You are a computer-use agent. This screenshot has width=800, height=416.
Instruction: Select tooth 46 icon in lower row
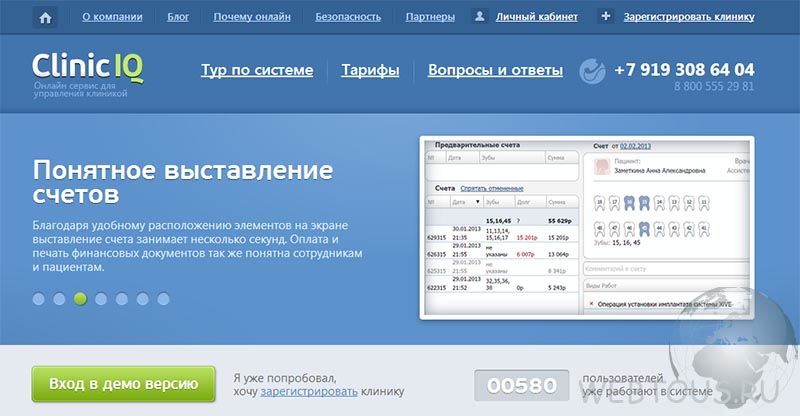coord(629,229)
